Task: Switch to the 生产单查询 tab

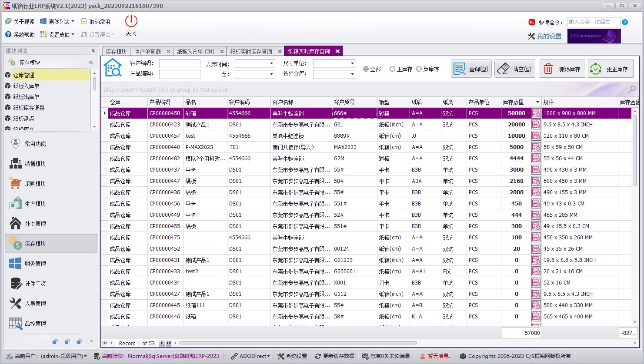Action: (147, 51)
